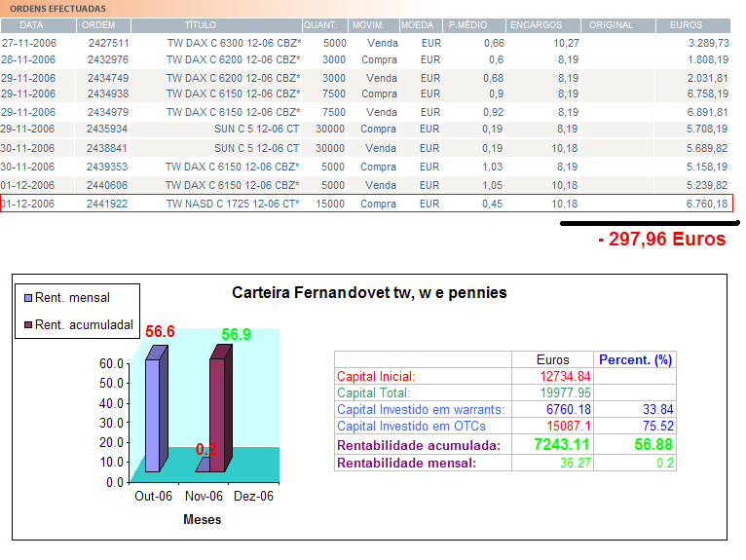This screenshot has width=746, height=560.
Task: Select order number 2435934
Action: click(107, 129)
